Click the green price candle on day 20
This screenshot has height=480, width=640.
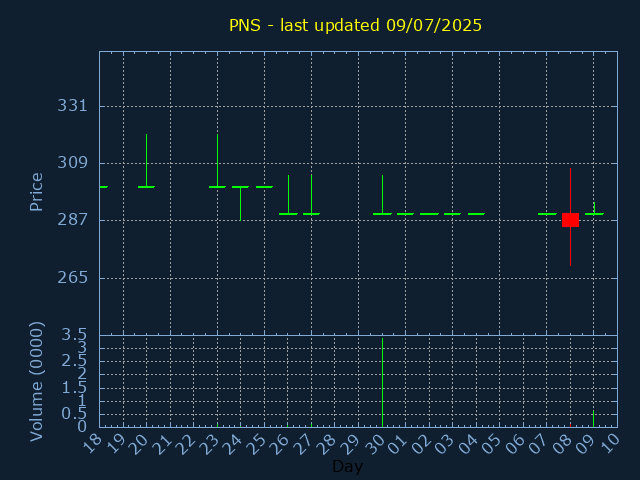pos(147,161)
